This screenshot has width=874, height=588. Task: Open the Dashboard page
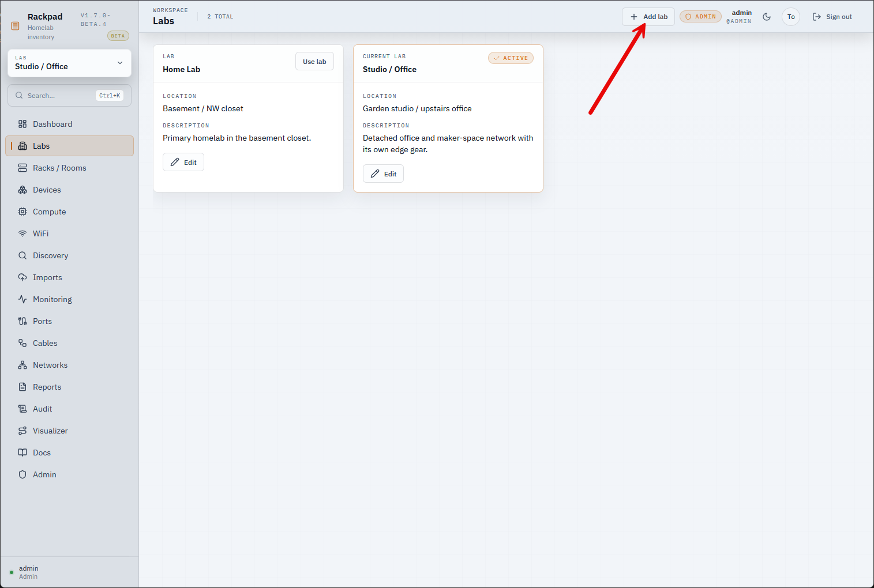pos(69,124)
